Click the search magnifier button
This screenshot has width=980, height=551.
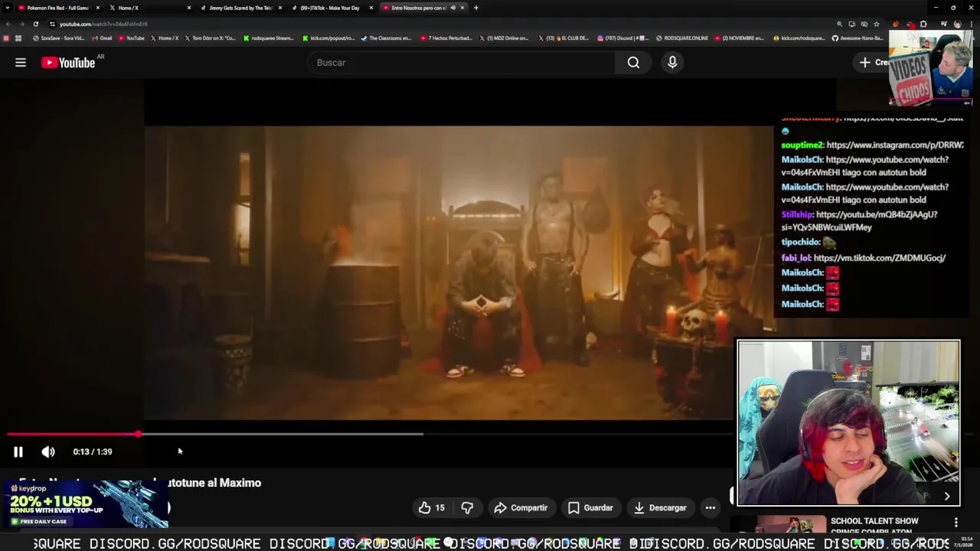pyautogui.click(x=633, y=63)
